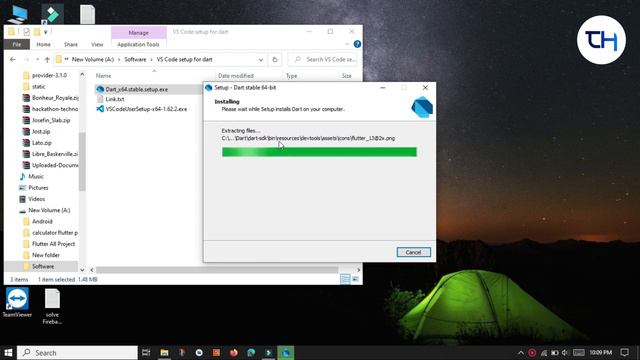Select Josefin_Slab.zip in navigation pane
Screen dimensions: 640x360
[x=51, y=120]
